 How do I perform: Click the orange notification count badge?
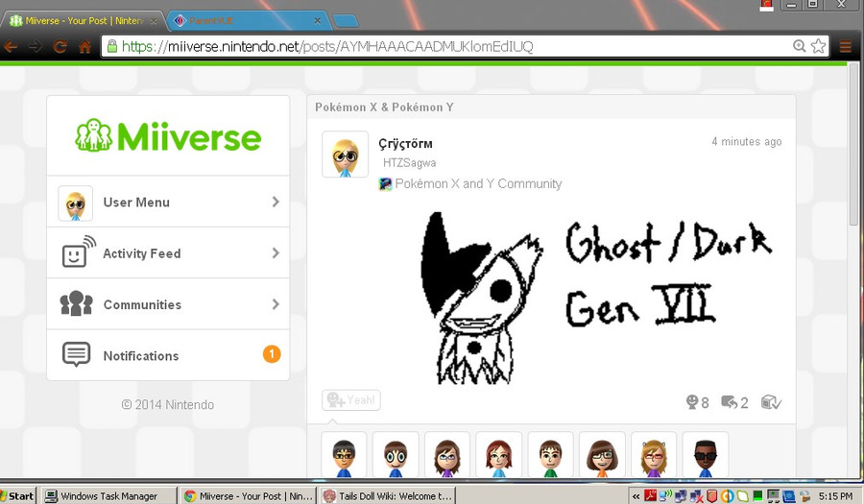click(x=272, y=354)
